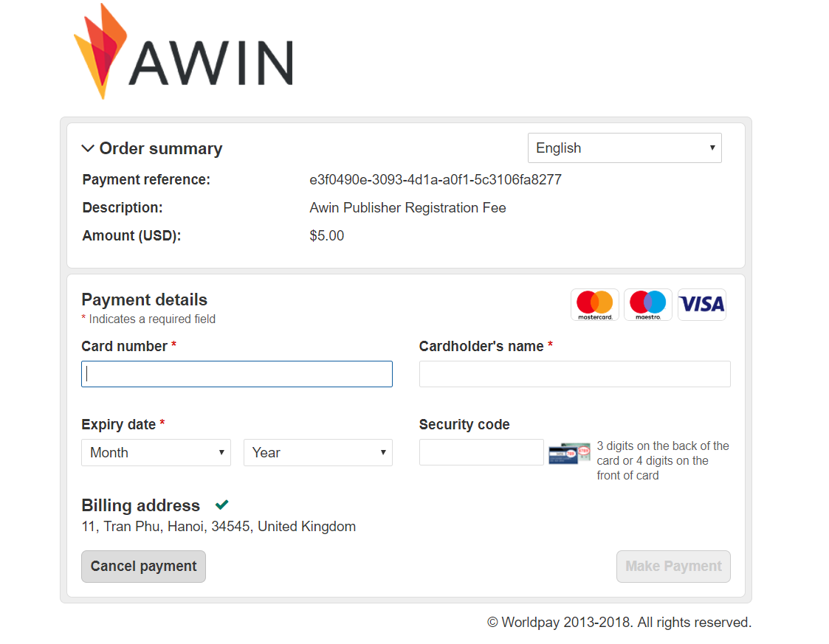Click the payment reference value e3f0490e-3093-4d1a-a0f1-5c3106fa8277

click(436, 179)
